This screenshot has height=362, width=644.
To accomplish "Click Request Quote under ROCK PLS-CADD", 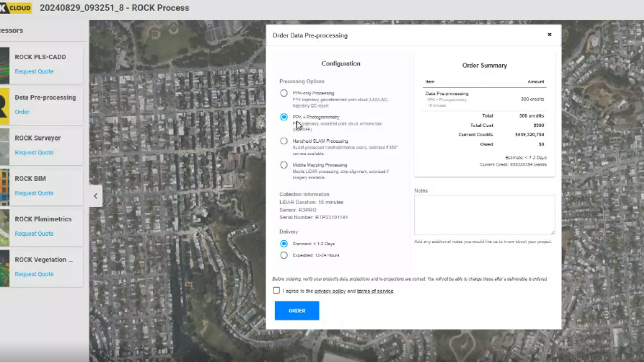I will pyautogui.click(x=34, y=71).
